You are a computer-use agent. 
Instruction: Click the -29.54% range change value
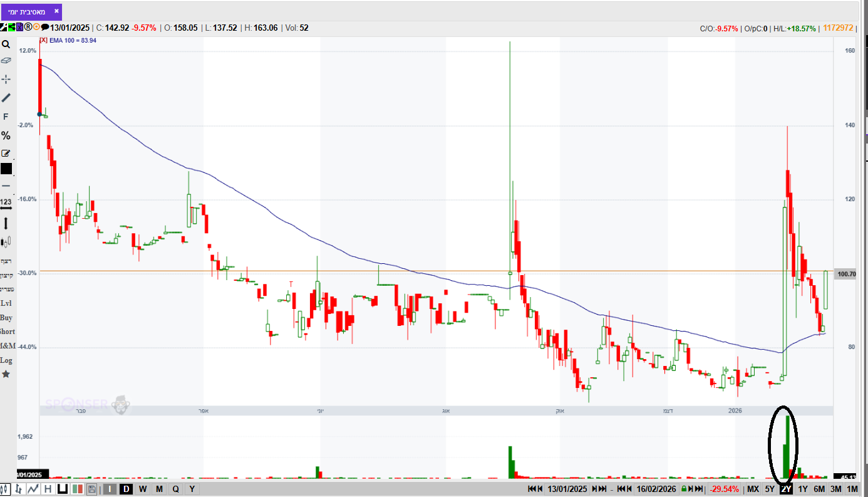point(725,489)
